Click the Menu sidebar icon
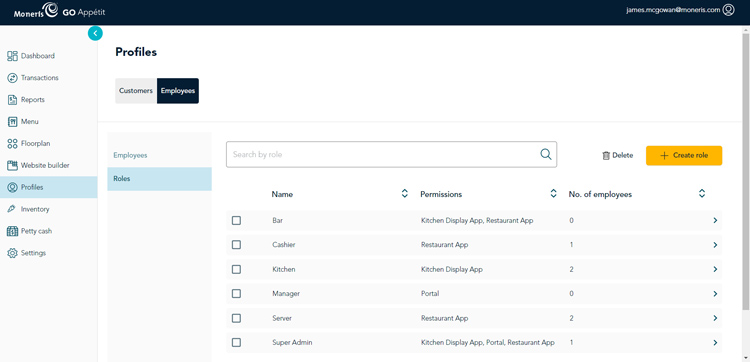The width and height of the screenshot is (750, 362). click(x=12, y=122)
